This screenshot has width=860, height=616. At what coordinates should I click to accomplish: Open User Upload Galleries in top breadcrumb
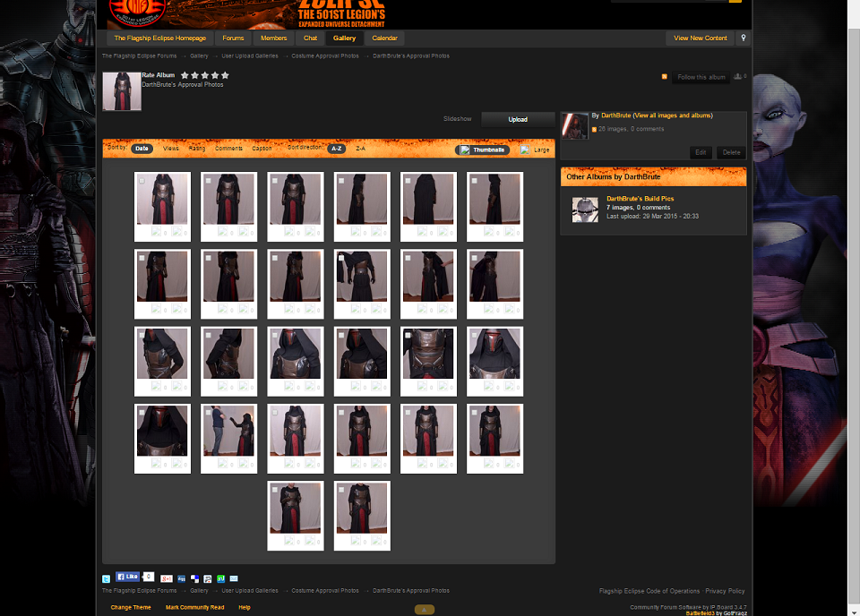[250, 56]
